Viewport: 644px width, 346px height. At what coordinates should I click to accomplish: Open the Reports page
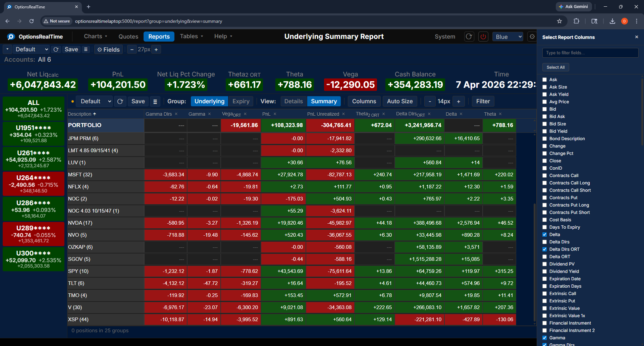point(159,37)
